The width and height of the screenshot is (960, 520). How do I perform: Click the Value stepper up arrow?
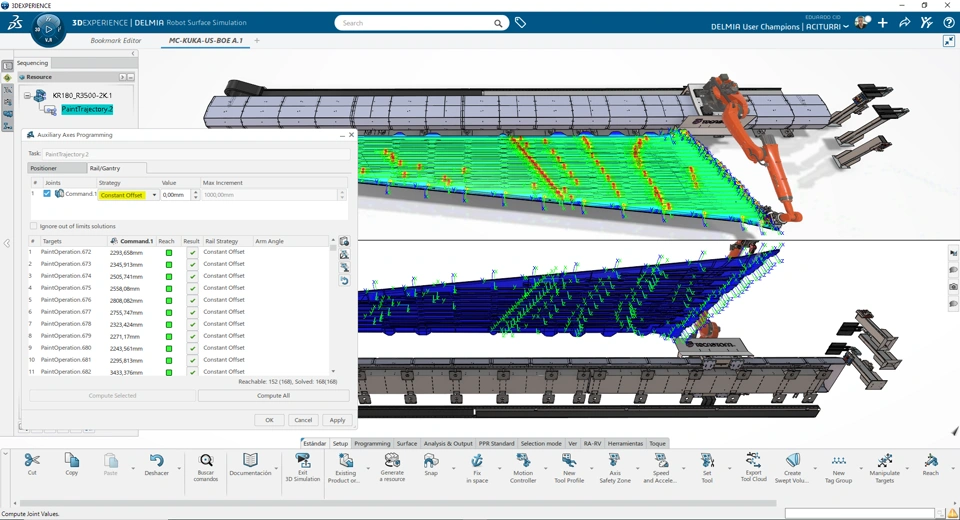pos(195,192)
